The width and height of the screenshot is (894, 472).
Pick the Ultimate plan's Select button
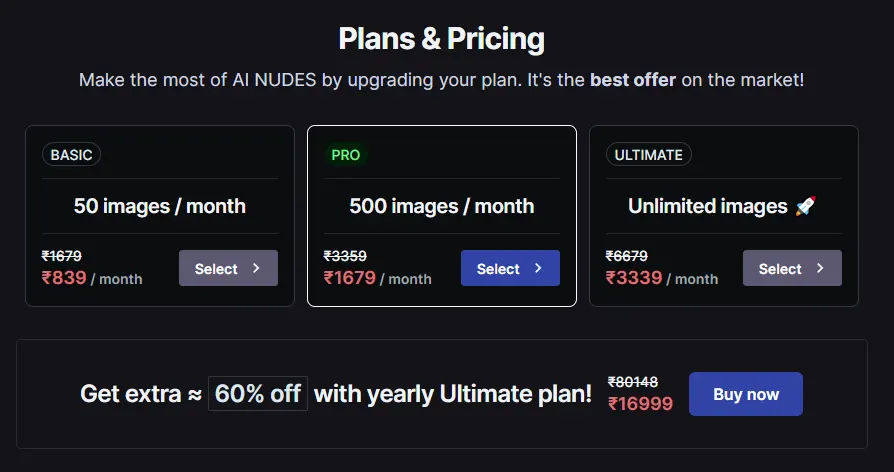[792, 268]
